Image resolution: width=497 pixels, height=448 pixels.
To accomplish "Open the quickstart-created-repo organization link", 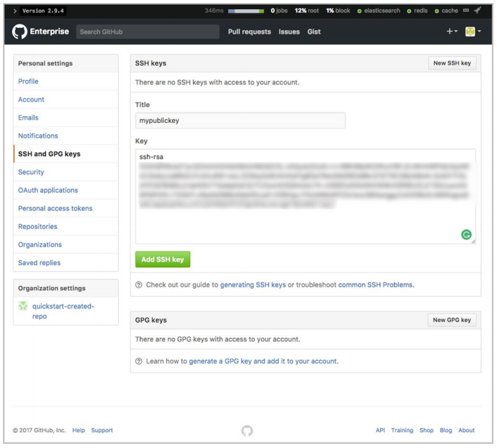I will (63, 311).
